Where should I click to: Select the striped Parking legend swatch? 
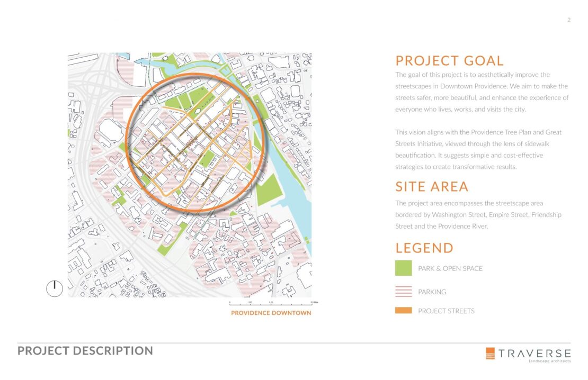click(403, 292)
